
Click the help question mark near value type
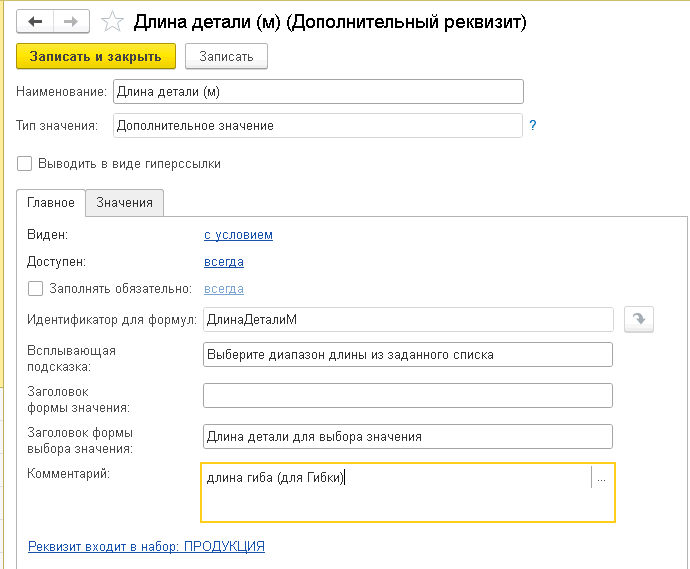tap(533, 126)
